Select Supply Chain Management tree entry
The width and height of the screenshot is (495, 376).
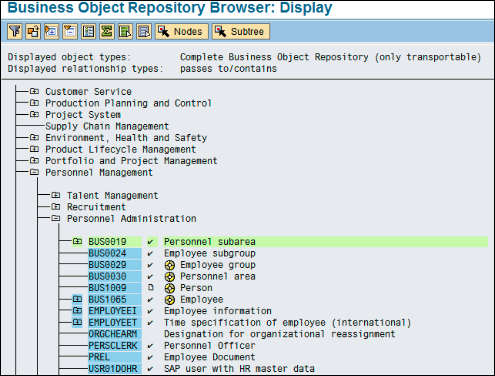(x=107, y=126)
